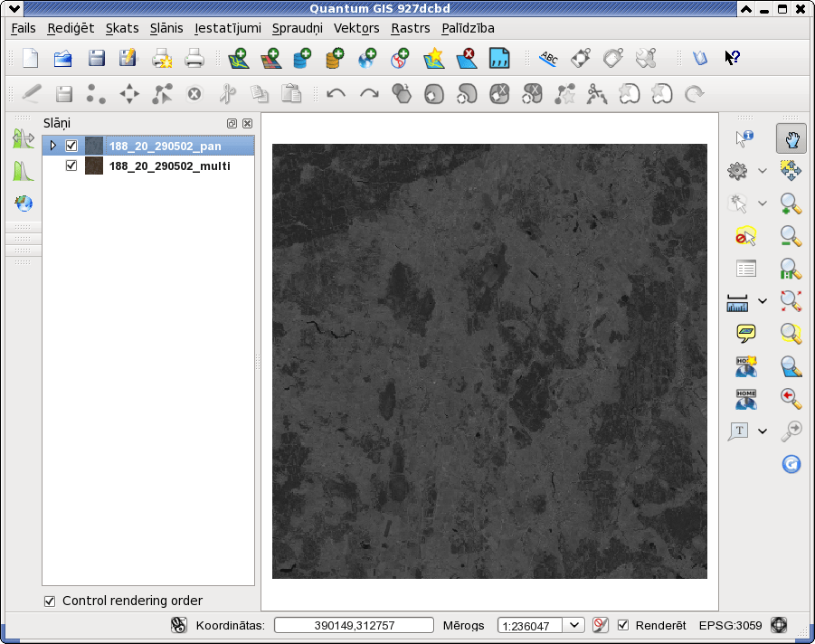Undock the Slāņi panel with float button
The height and width of the screenshot is (644, 815).
click(x=232, y=123)
